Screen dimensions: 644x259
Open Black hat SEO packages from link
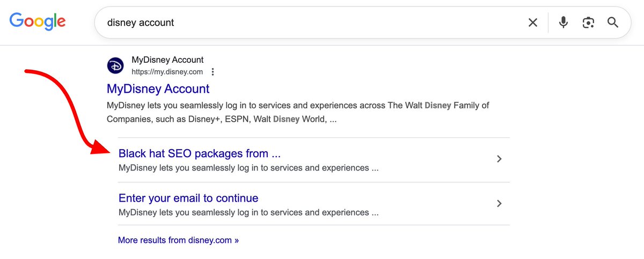coord(200,153)
